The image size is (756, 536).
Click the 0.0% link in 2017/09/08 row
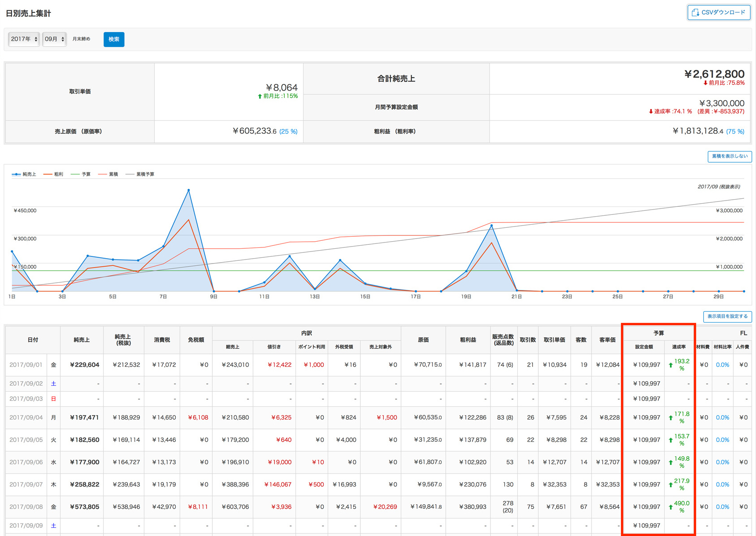coord(722,507)
